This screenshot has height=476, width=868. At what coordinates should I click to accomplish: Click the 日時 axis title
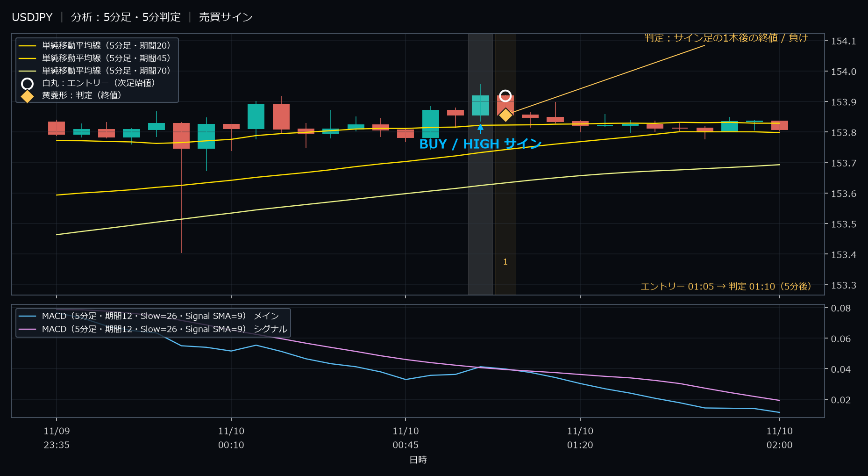tap(418, 460)
